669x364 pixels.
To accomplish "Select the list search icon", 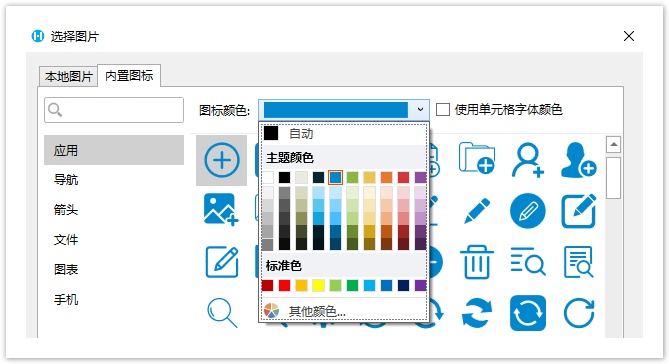I will [x=528, y=261].
